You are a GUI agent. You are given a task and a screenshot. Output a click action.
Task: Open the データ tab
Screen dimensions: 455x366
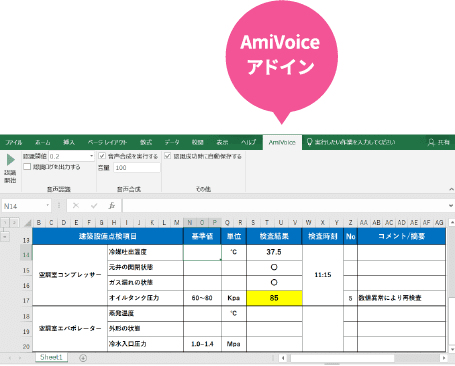(172, 142)
